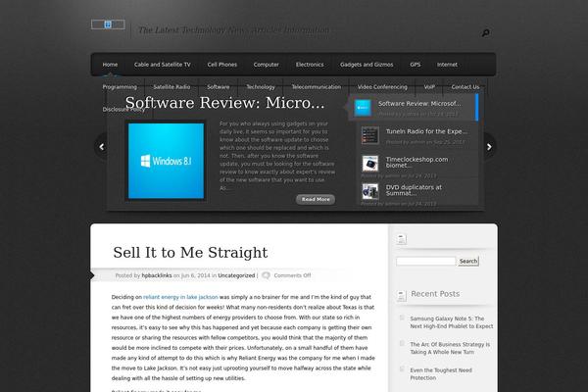Open Cable and Satellite TV category

(x=163, y=65)
